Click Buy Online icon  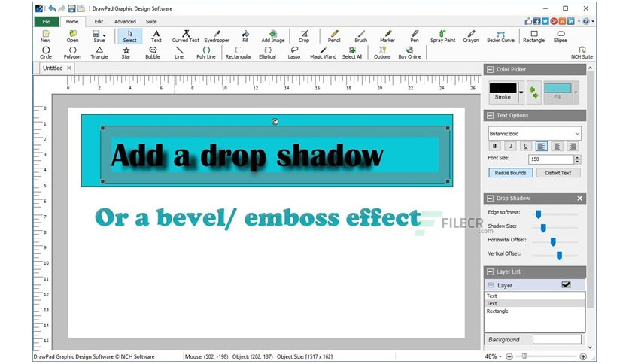pos(409,53)
